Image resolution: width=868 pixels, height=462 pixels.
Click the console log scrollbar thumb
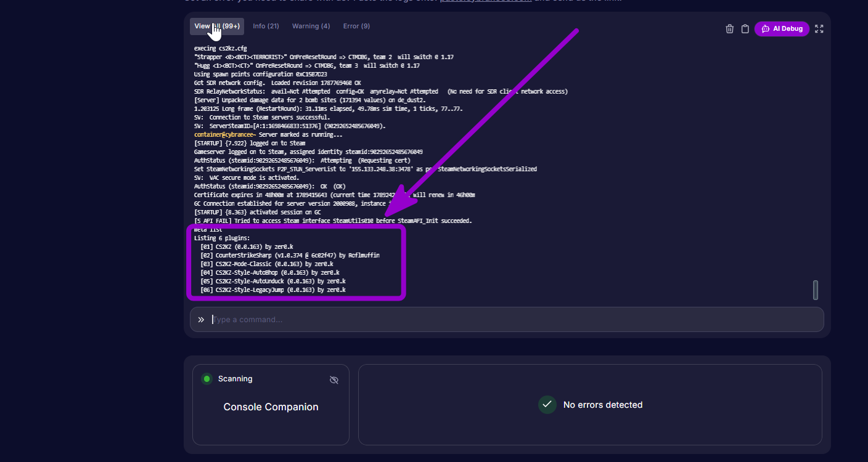816,290
